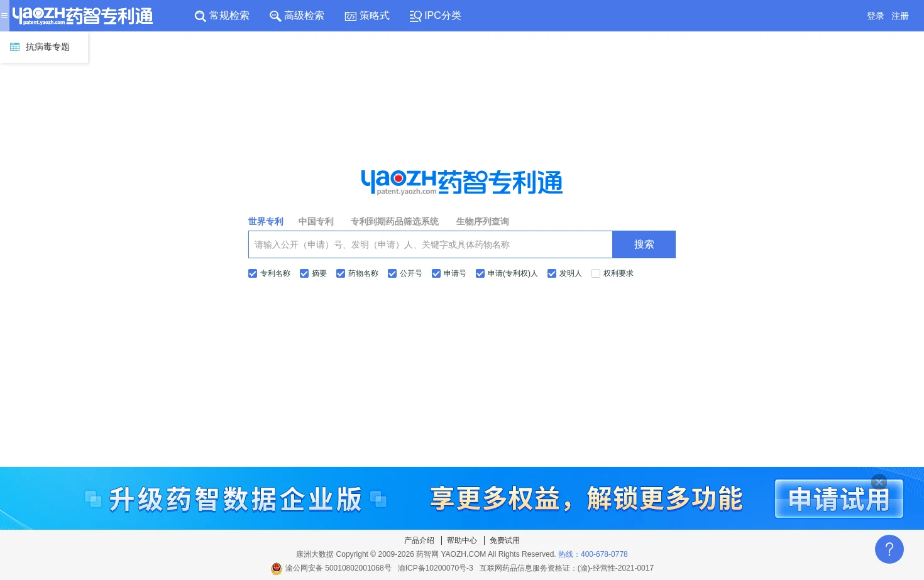The width and height of the screenshot is (924, 580).
Task: Click the 申请试用 banner button
Action: click(x=839, y=499)
